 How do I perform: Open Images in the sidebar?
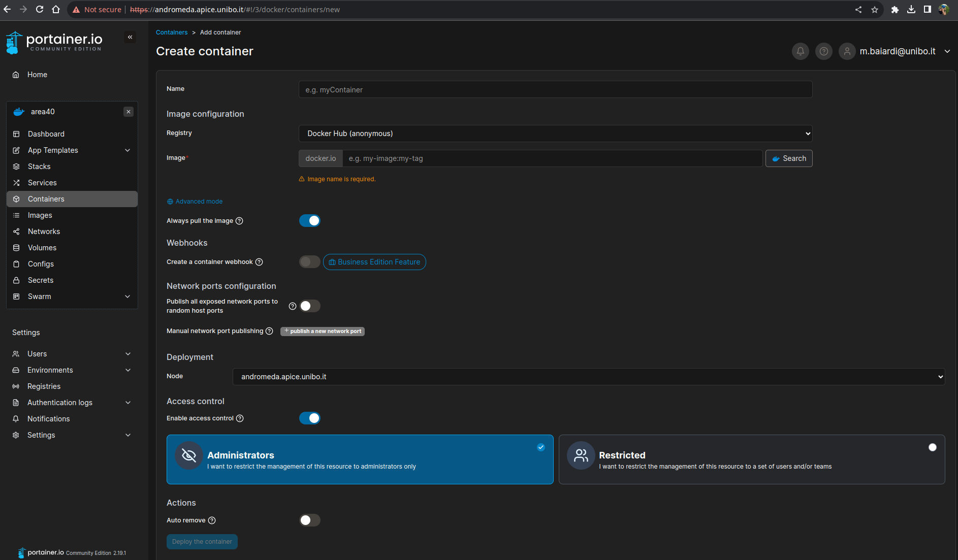[x=40, y=215]
